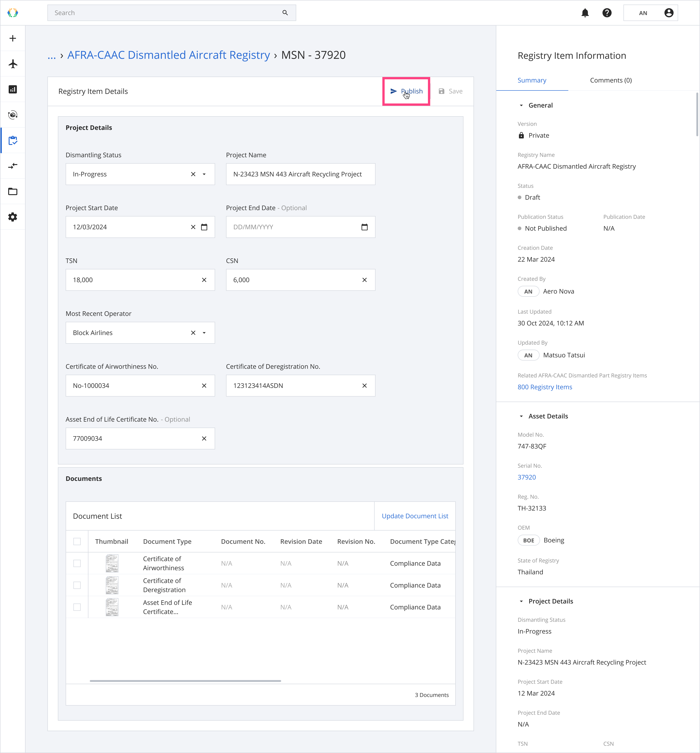Tick the Certificate of Deregistration row checkbox
This screenshot has height=753, width=700.
tap(77, 585)
